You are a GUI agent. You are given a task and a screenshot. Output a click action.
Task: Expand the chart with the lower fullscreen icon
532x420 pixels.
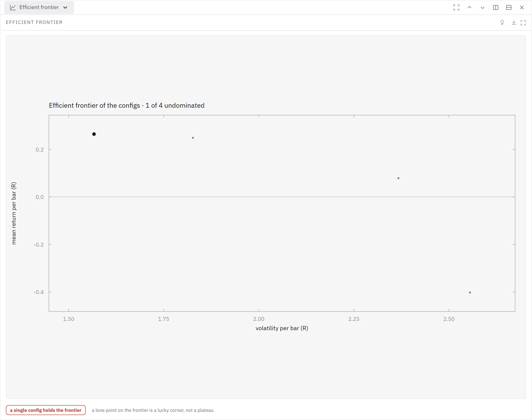(523, 23)
